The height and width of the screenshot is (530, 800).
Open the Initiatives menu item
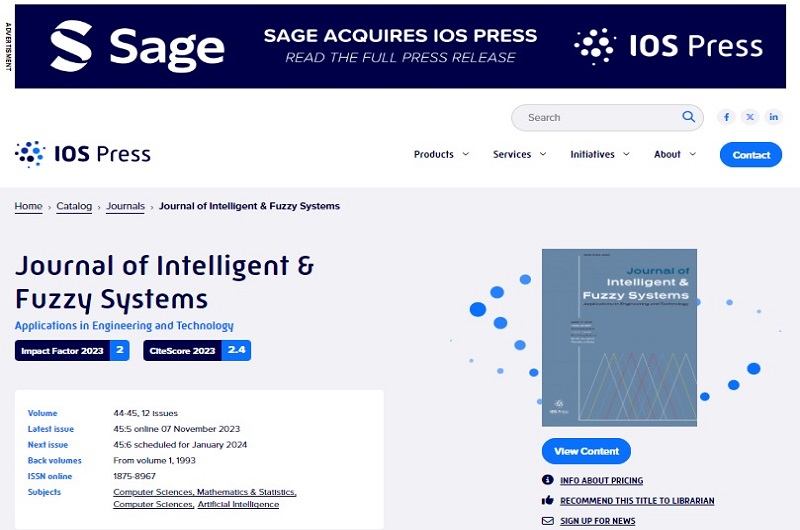(592, 154)
